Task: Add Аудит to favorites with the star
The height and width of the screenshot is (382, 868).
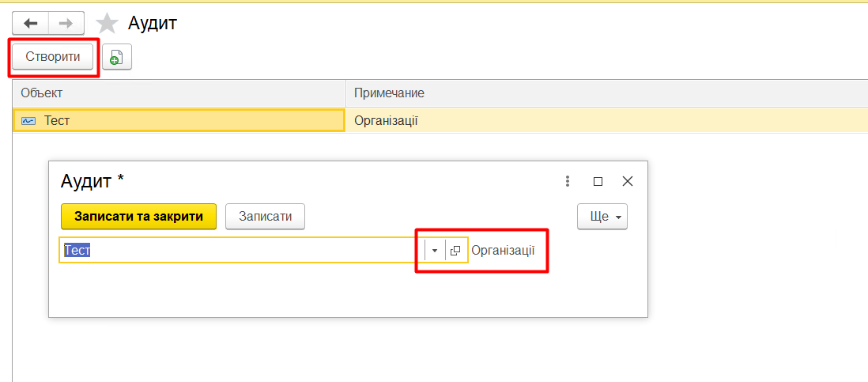Action: [x=107, y=24]
